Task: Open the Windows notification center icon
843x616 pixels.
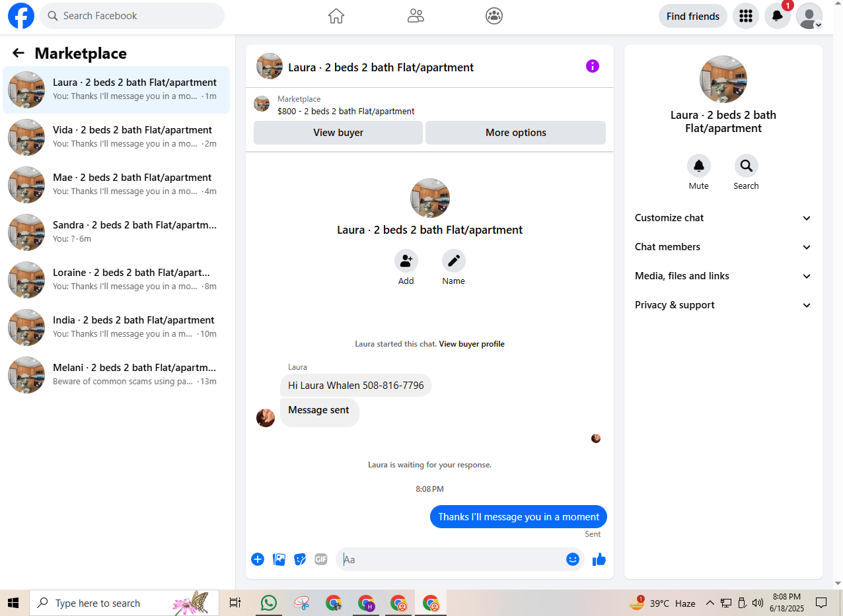Action: coord(821,603)
